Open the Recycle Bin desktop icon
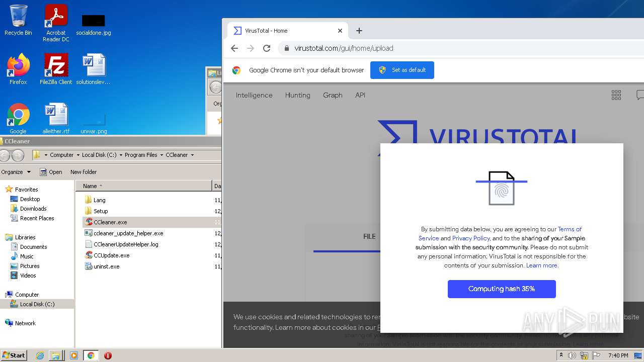644x362 pixels. point(18,20)
